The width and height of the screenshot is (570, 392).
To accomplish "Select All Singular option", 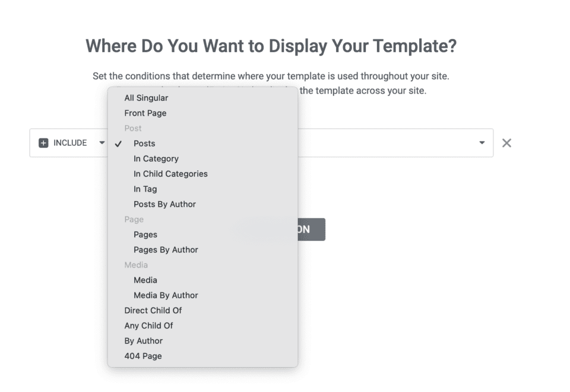I will coord(146,98).
